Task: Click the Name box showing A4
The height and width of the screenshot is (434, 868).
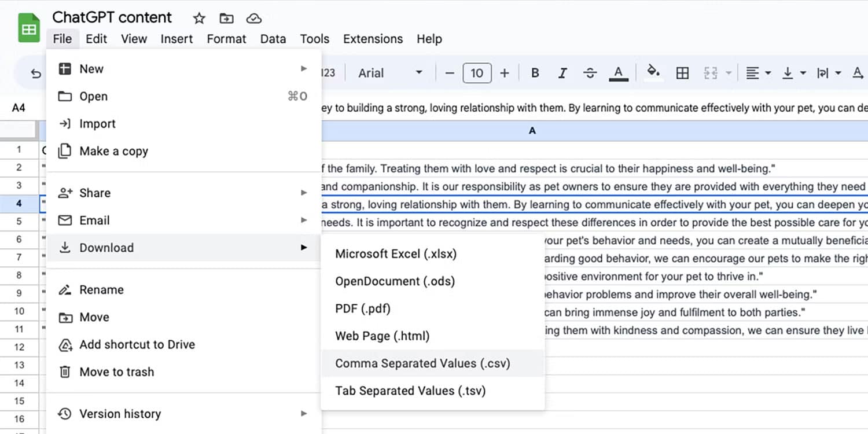Action: pos(20,108)
